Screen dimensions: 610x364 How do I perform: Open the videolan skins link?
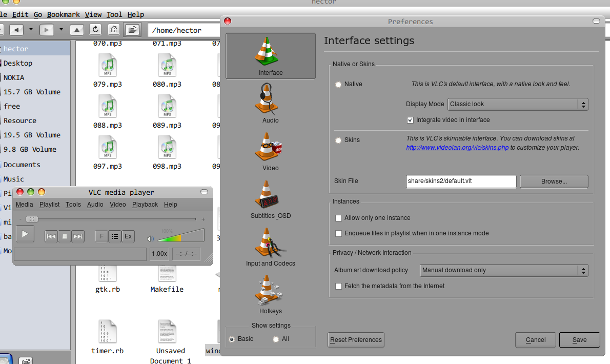(x=457, y=148)
